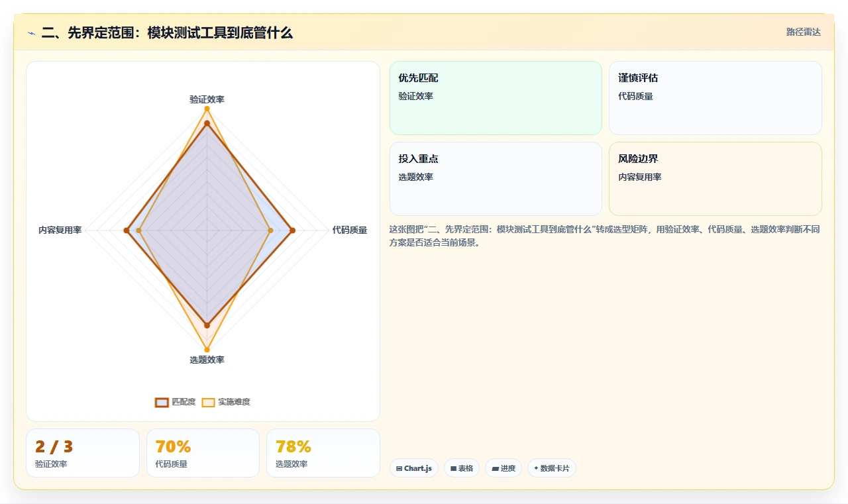Click the section title 二、先界定范围
848x504 pixels.
pyautogui.click(x=167, y=32)
